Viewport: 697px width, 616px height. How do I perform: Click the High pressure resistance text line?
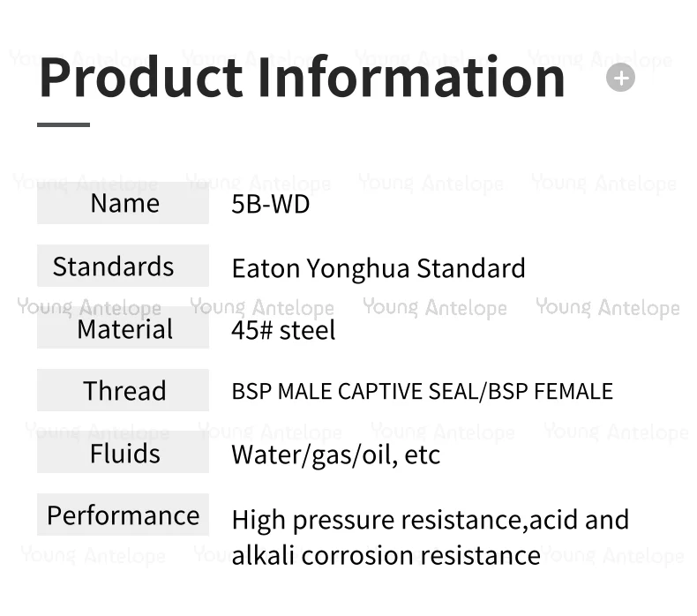pyautogui.click(x=431, y=520)
